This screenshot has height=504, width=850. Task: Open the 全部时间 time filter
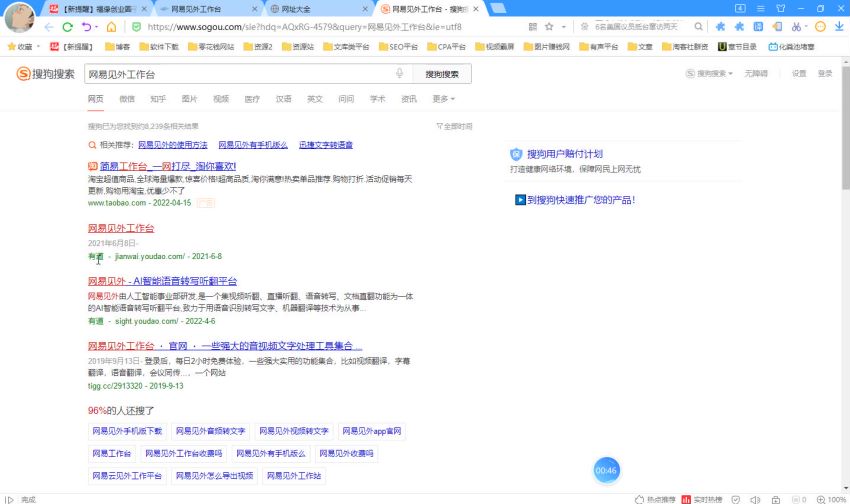click(454, 126)
